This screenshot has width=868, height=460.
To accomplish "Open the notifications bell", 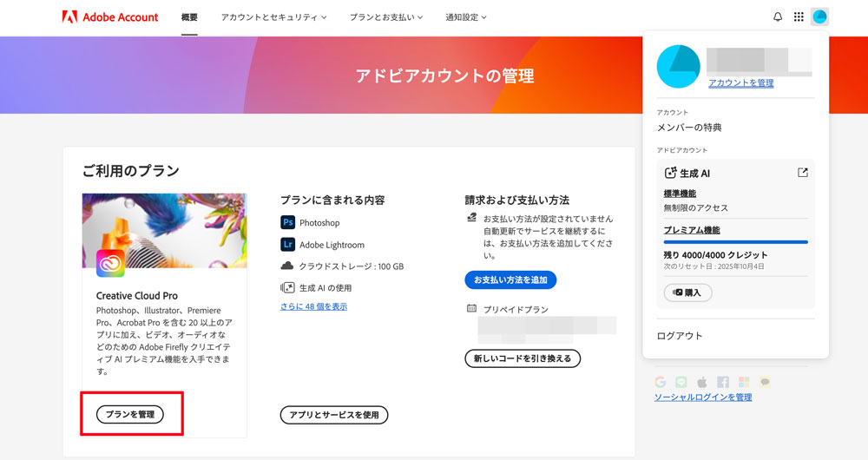I will 778,16.
